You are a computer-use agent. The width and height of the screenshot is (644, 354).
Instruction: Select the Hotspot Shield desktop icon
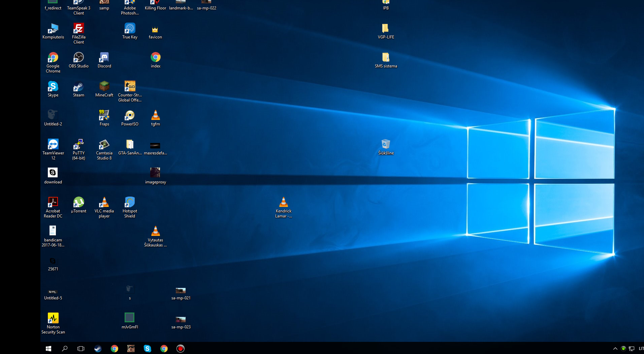[x=130, y=207]
